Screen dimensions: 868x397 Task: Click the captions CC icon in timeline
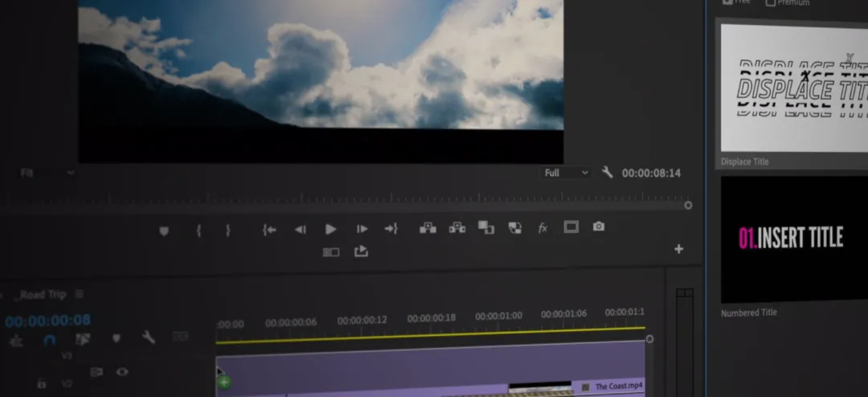(x=181, y=336)
